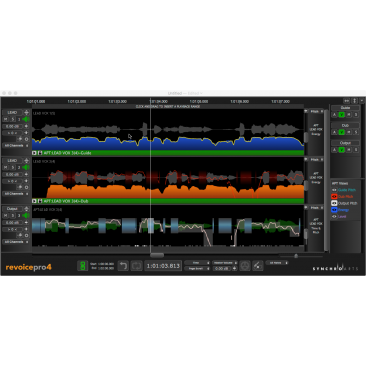This screenshot has width=366, height=366.
Task: Click the horizontal zoom icon at top right
Action: [347, 101]
